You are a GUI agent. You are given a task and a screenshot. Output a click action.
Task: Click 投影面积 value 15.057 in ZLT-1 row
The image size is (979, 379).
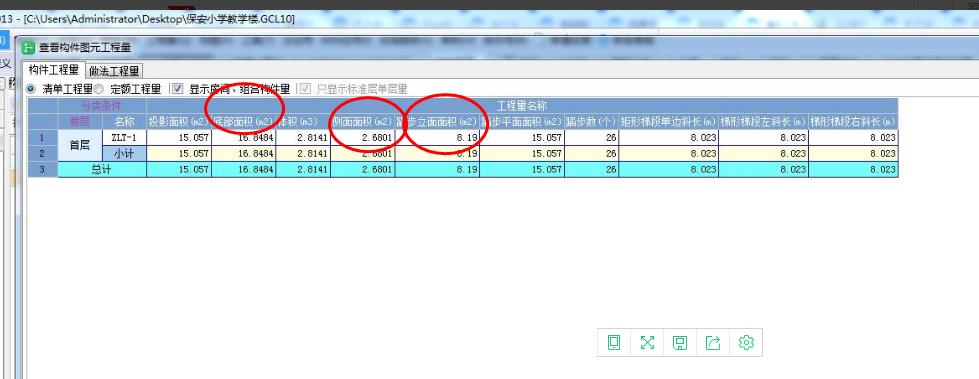(x=179, y=137)
